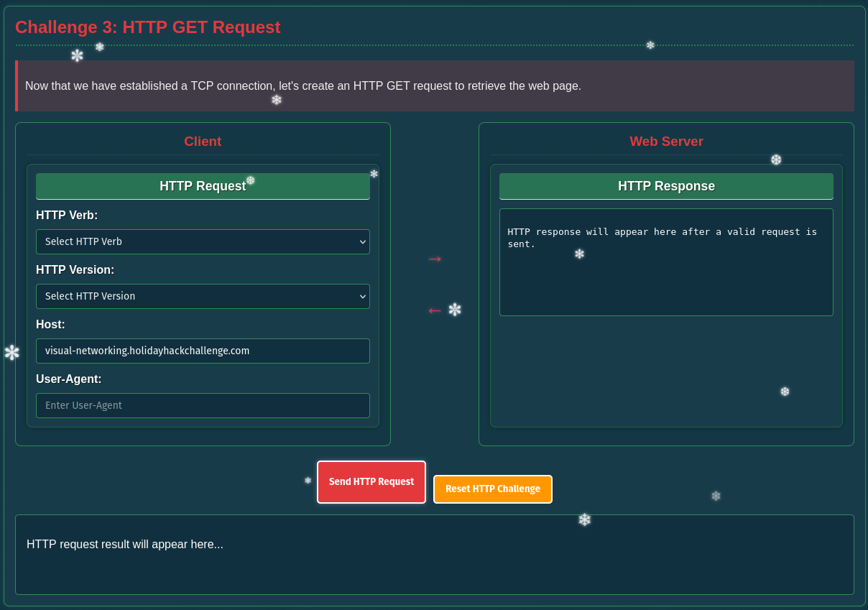Image resolution: width=868 pixels, height=610 pixels.
Task: Click the green HTTP Request header bar
Action: [203, 186]
